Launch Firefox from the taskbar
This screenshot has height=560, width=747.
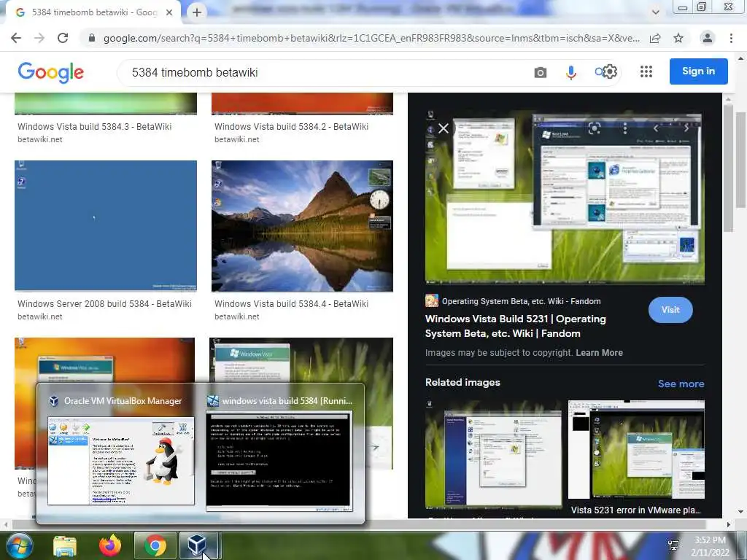(x=110, y=545)
